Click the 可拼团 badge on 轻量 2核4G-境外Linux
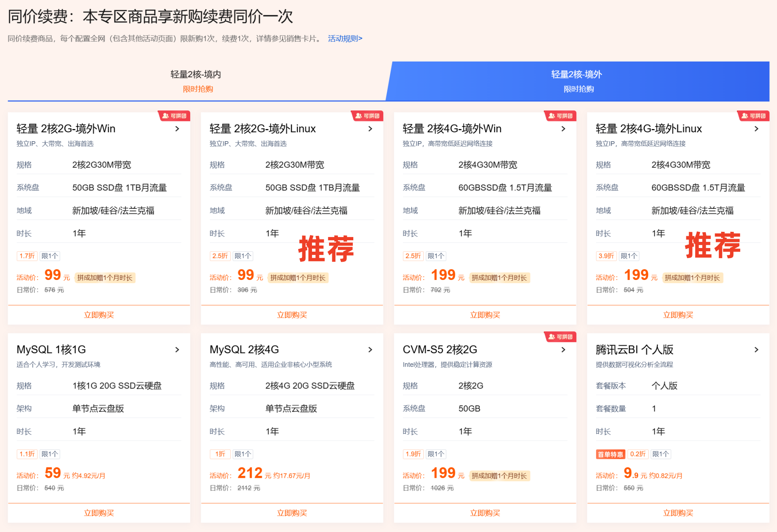777x532 pixels. click(x=754, y=116)
